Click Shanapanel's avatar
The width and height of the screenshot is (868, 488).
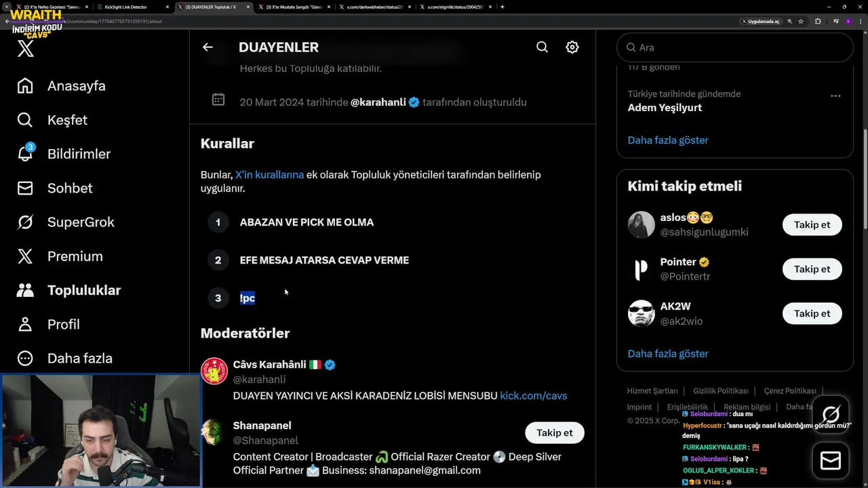214,432
